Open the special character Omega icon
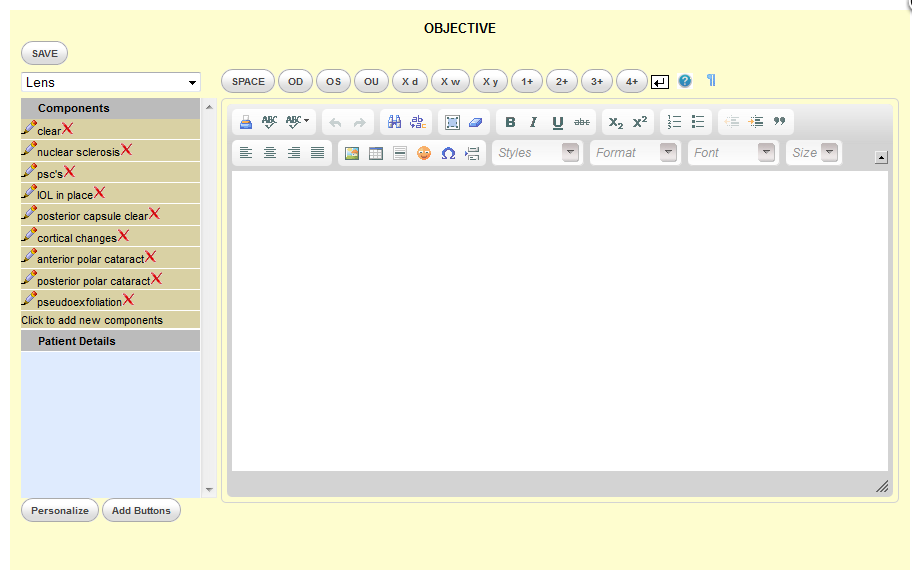Image resolution: width=912 pixels, height=570 pixels. tap(448, 153)
